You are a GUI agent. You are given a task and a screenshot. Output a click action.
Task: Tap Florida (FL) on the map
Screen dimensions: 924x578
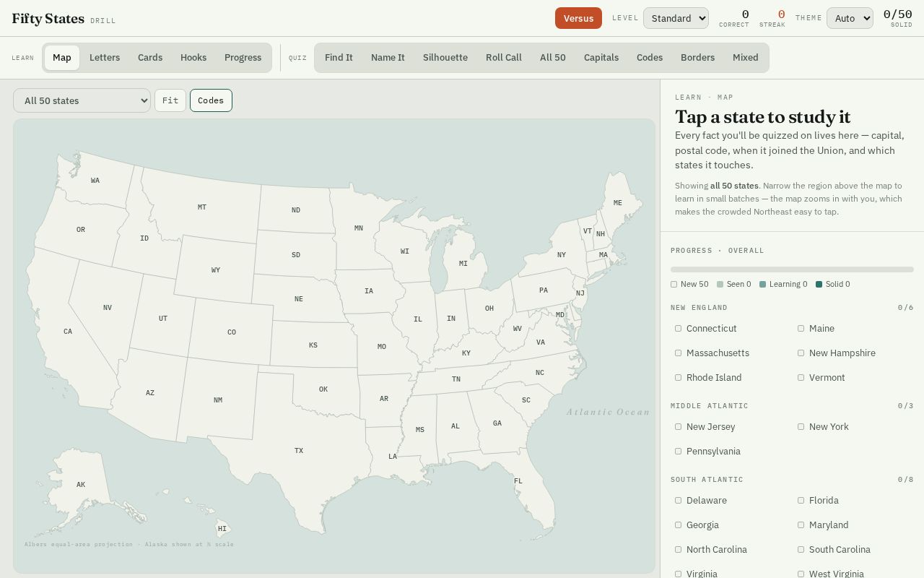click(518, 481)
